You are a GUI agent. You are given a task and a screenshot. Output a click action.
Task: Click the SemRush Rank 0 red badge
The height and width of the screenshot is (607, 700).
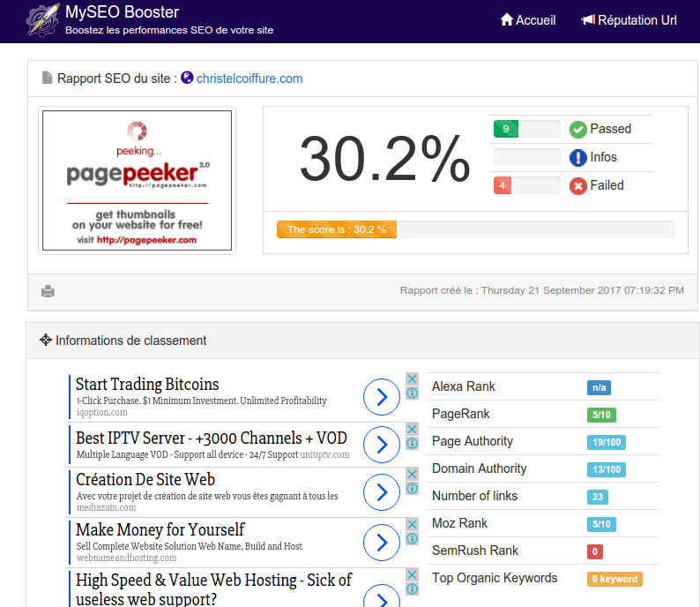point(594,551)
